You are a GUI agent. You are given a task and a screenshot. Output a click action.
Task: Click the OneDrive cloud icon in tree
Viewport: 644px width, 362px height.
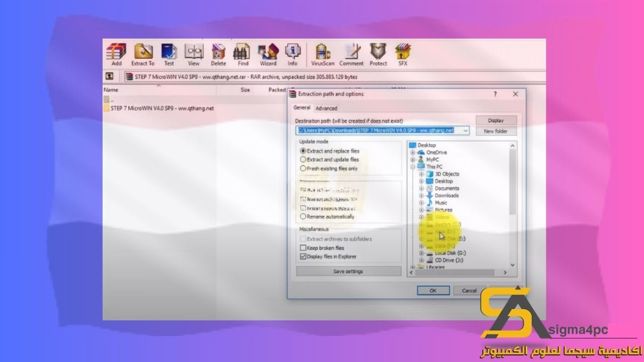pos(421,152)
